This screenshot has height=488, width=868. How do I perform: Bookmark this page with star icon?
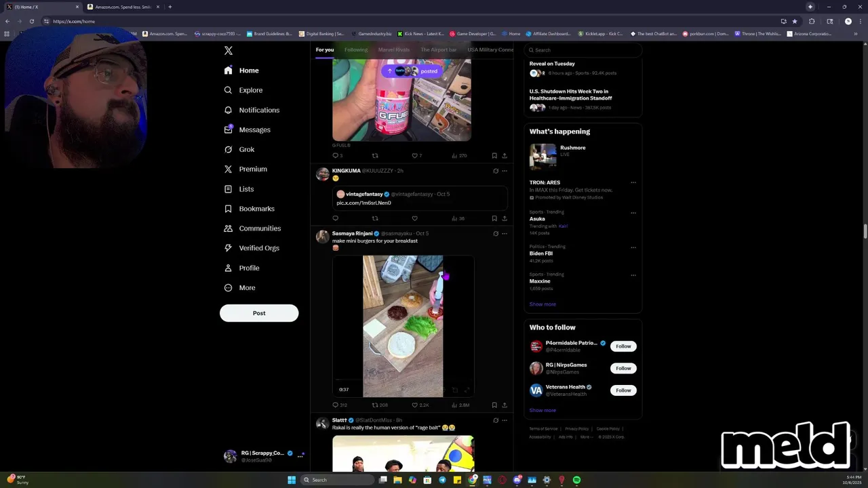click(795, 21)
